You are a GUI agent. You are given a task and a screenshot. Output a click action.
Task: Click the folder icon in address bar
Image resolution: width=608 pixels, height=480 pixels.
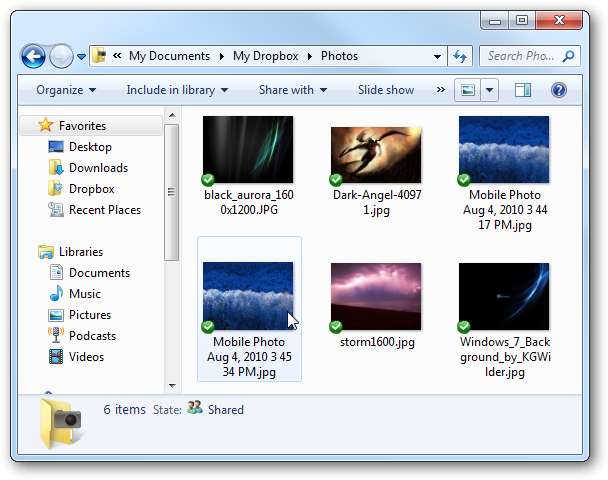point(100,56)
